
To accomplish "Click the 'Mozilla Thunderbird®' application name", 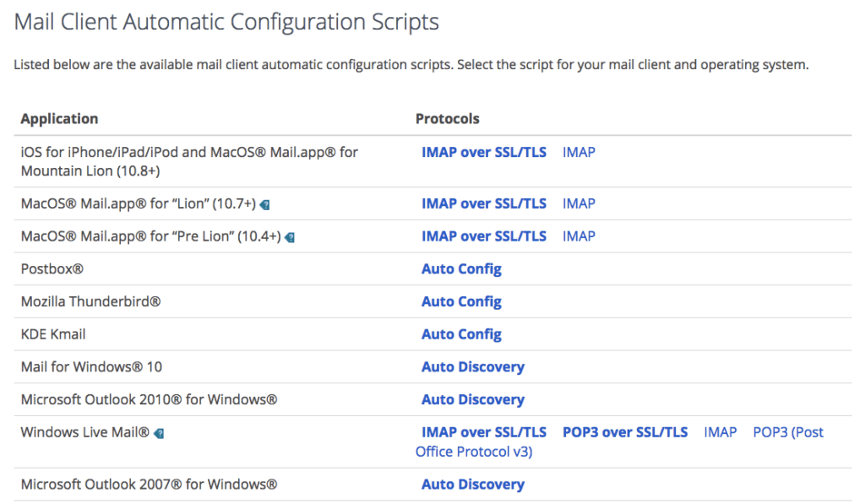I will [91, 301].
